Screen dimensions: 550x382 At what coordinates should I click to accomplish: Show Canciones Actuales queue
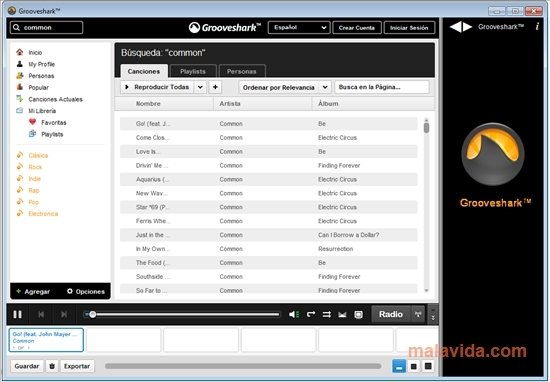point(55,99)
